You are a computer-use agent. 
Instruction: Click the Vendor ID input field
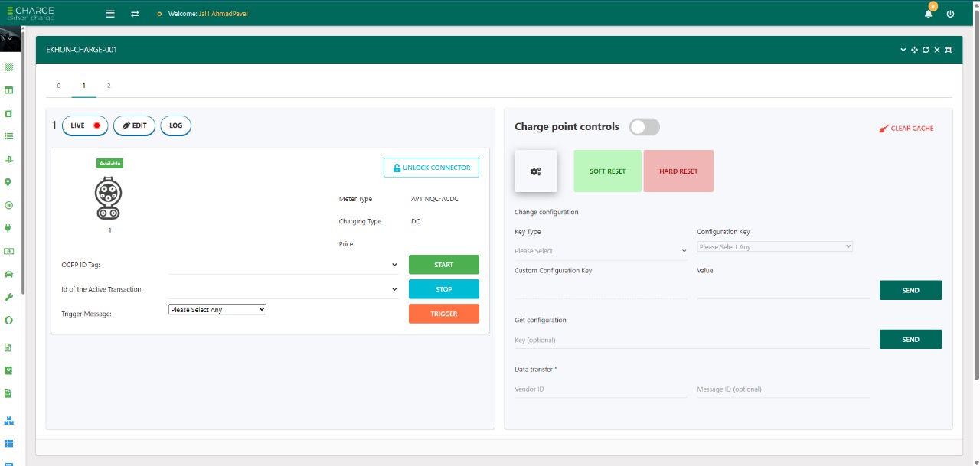(600, 389)
